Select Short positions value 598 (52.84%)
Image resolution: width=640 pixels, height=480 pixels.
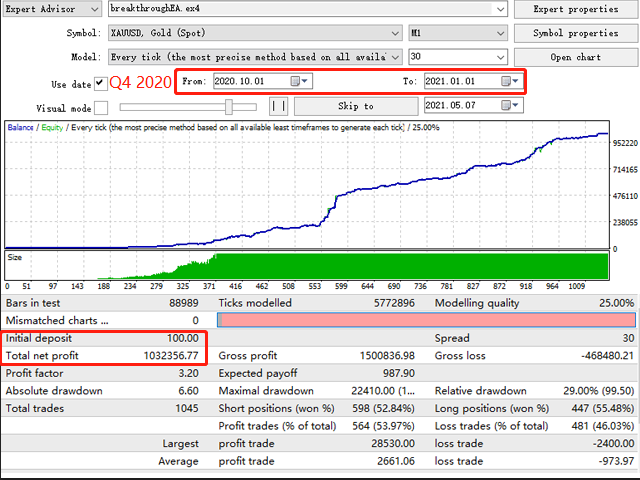pos(383,408)
